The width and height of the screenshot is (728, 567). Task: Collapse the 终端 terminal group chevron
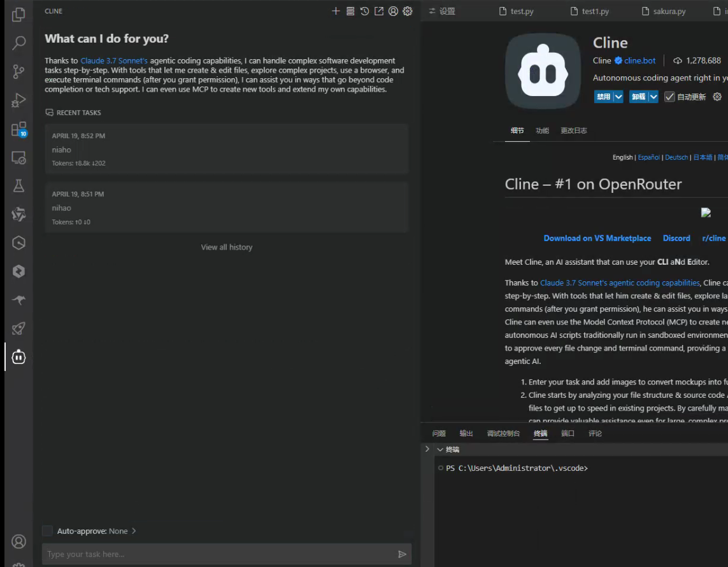pos(440,449)
